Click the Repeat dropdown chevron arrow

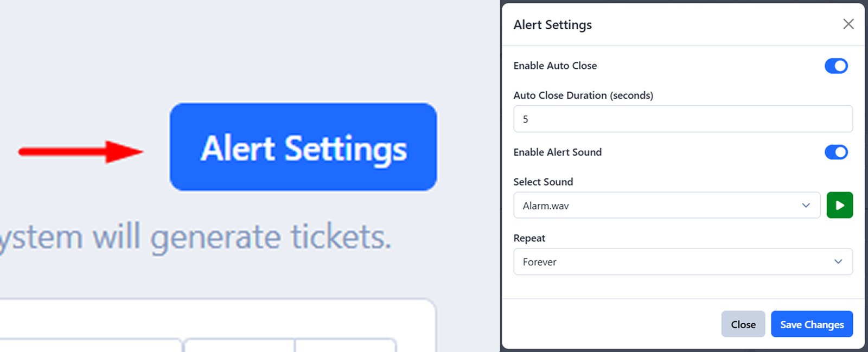(838, 261)
